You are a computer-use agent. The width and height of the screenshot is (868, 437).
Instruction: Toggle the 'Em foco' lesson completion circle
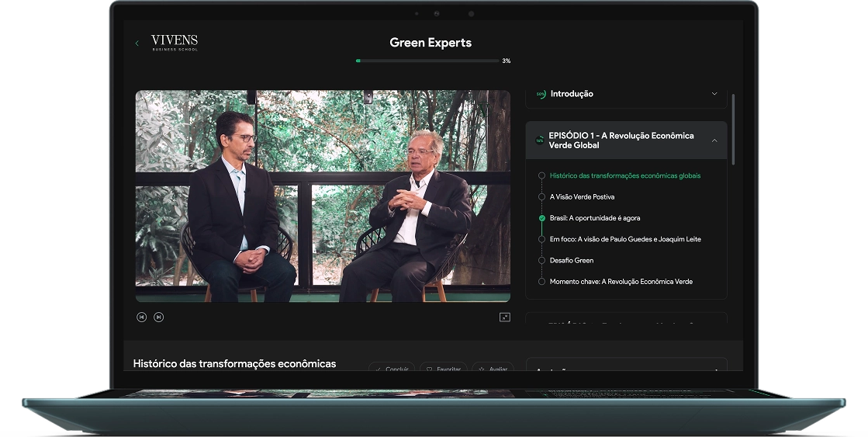(x=541, y=239)
